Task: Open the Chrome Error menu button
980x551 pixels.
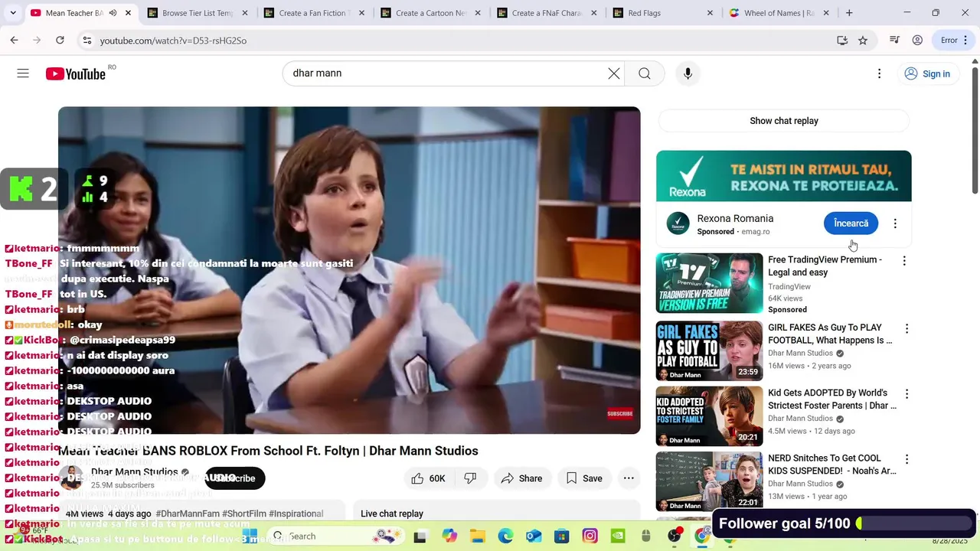Action: click(x=954, y=41)
